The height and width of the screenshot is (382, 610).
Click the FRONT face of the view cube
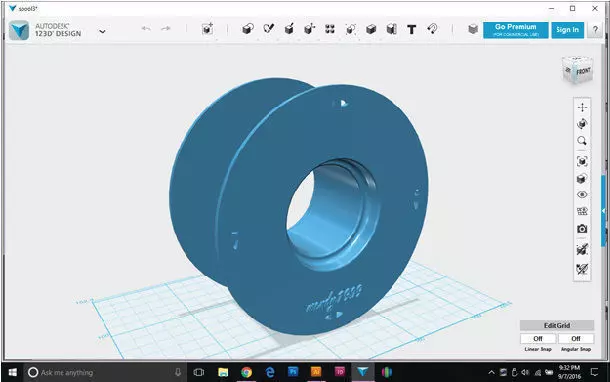583,72
